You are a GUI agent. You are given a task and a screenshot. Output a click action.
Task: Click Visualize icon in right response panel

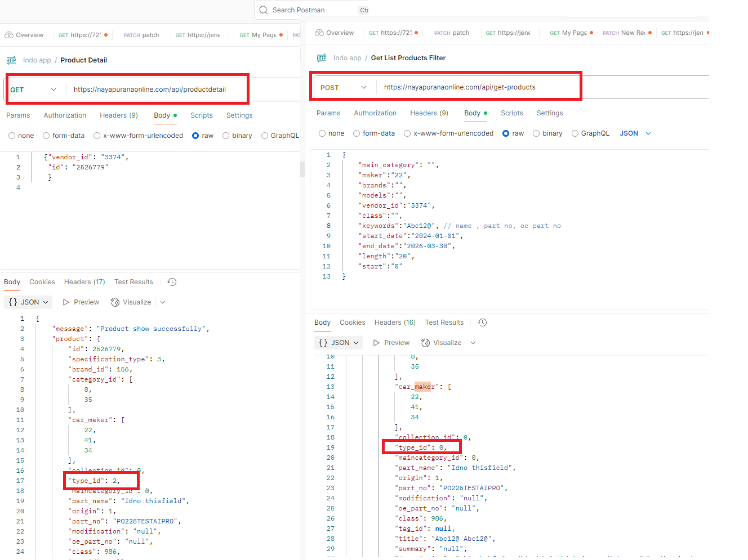click(x=426, y=343)
